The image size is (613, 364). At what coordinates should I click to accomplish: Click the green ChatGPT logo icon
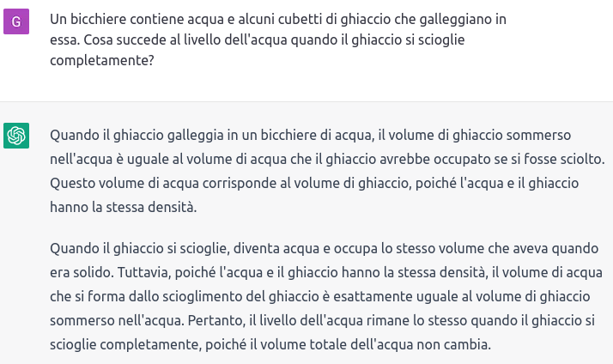click(x=16, y=136)
